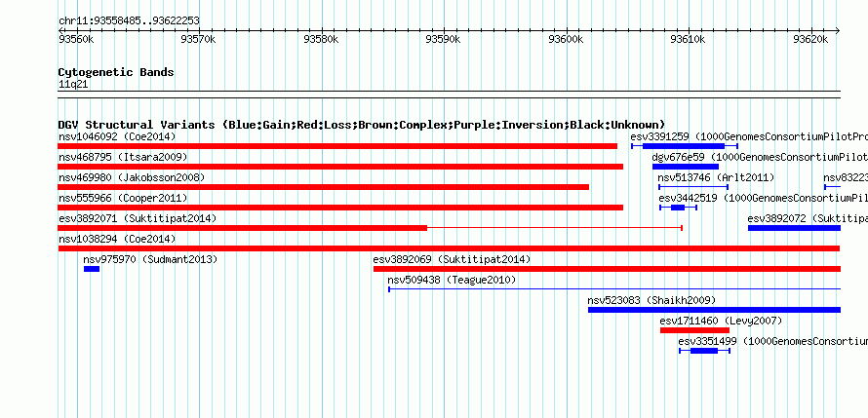Click the 93620k ruler tick label

(x=811, y=39)
